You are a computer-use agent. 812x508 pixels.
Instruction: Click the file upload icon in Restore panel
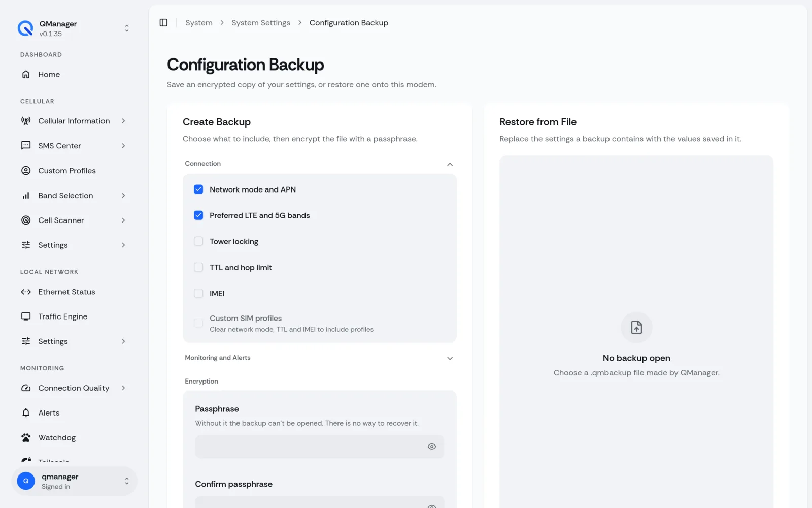click(x=636, y=327)
